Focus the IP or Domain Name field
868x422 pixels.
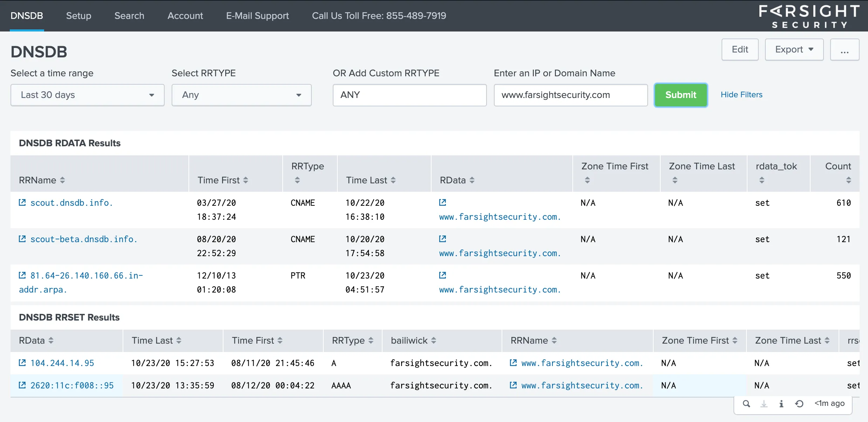coord(571,95)
